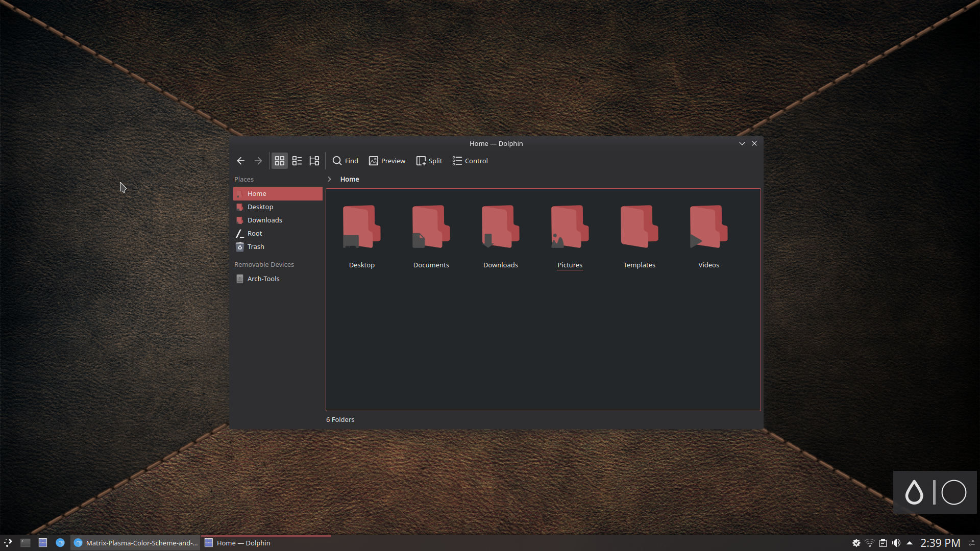This screenshot has height=551, width=980.
Task: Go back using the back arrow
Action: pyautogui.click(x=241, y=161)
